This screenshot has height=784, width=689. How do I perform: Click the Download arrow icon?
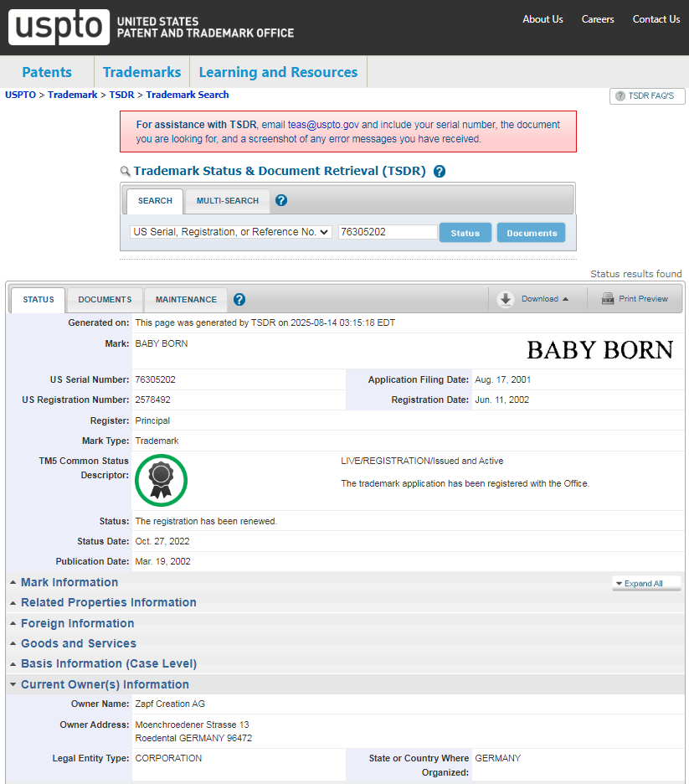[506, 299]
